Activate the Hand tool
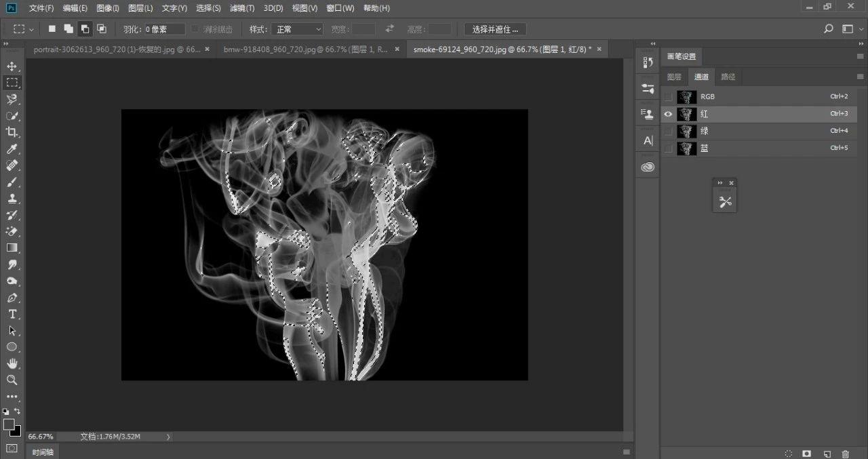The width and height of the screenshot is (868, 459). point(12,363)
